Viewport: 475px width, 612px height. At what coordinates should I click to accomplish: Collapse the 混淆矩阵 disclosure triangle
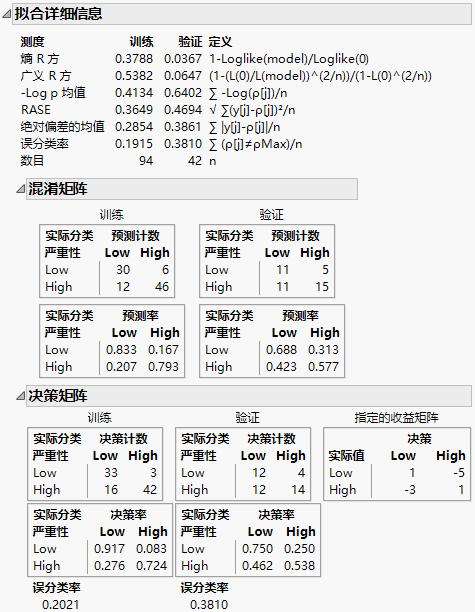[21, 189]
